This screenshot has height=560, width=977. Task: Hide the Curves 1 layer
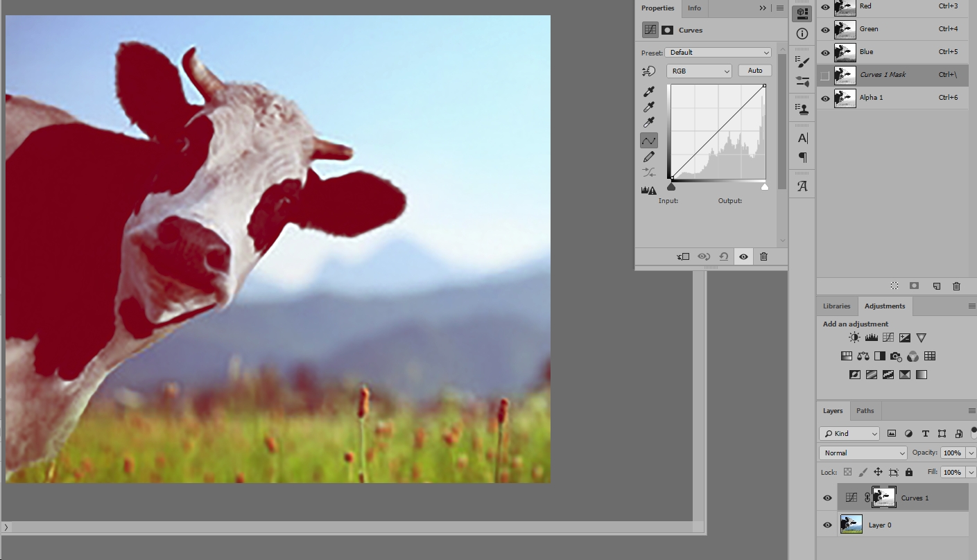pyautogui.click(x=827, y=498)
